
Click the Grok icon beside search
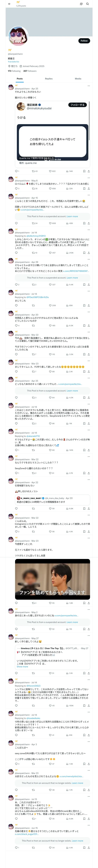pos(81,4)
